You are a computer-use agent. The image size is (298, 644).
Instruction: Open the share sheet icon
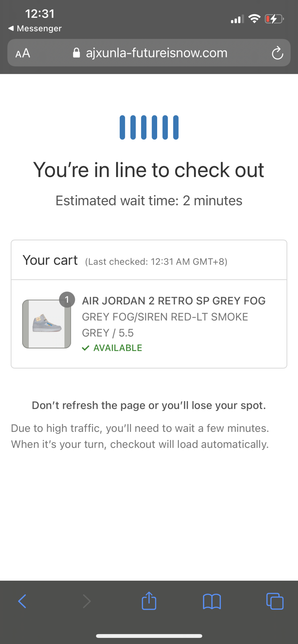coord(149,600)
